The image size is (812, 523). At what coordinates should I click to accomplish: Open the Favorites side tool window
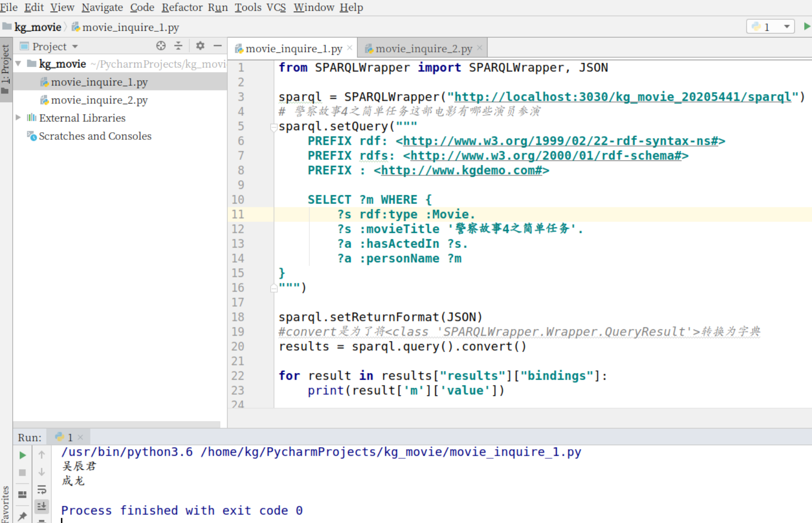coord(5,504)
